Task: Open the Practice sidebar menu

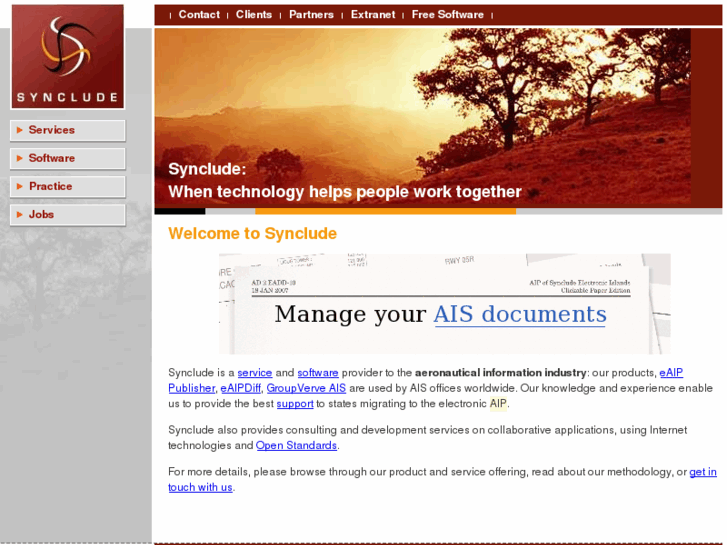Action: tap(68, 186)
